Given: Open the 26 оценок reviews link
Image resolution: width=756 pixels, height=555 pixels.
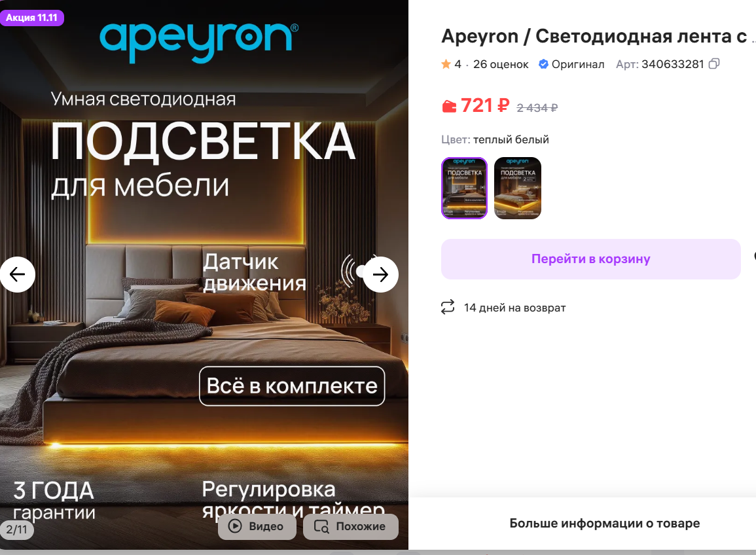Looking at the screenshot, I should tap(501, 64).
